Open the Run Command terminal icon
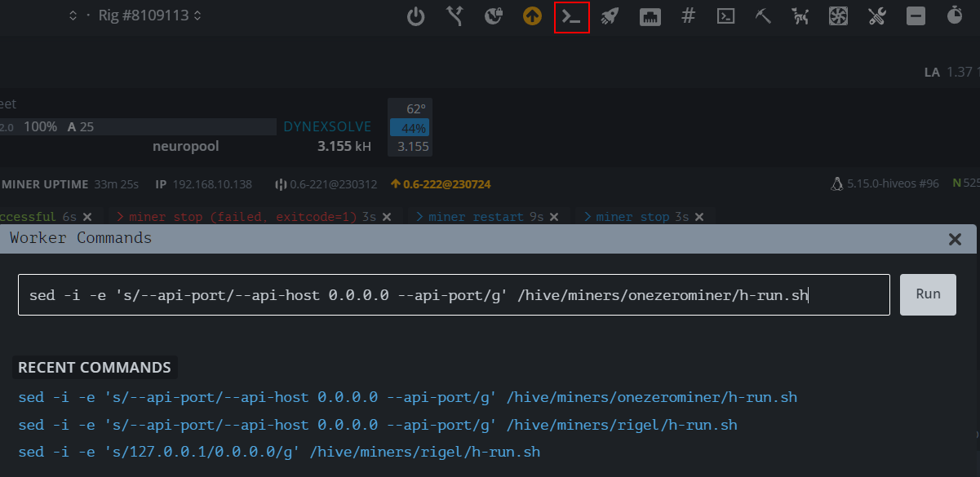980x477 pixels. click(571, 17)
